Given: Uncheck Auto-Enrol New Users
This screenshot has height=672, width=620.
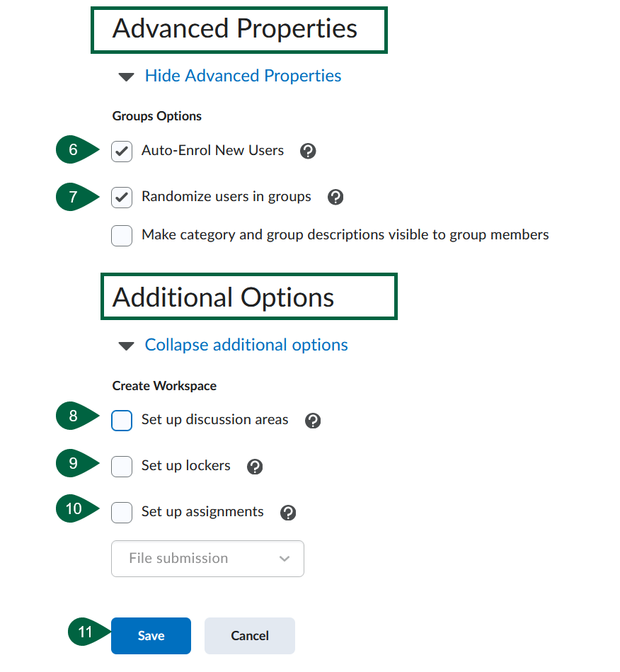Looking at the screenshot, I should click(121, 151).
